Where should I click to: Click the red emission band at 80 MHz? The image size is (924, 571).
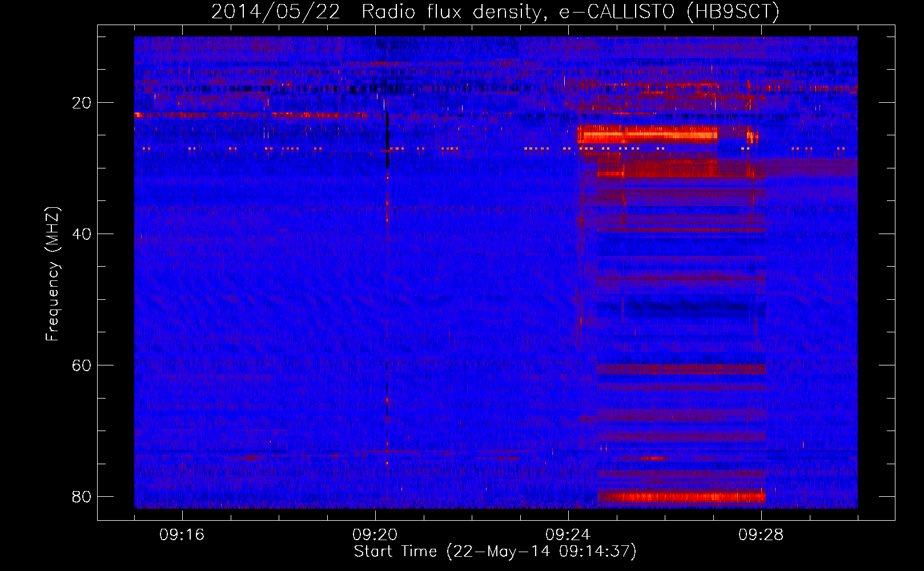click(682, 497)
